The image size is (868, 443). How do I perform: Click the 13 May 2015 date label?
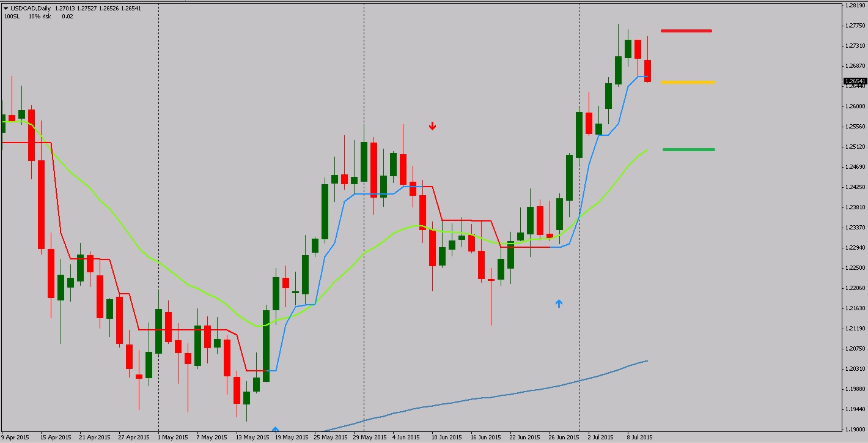253,437
